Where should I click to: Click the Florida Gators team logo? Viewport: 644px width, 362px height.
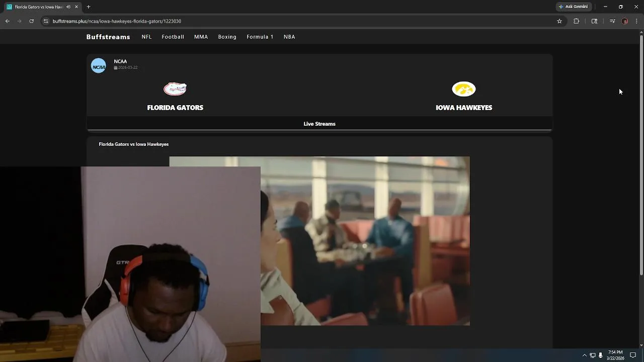pyautogui.click(x=175, y=89)
